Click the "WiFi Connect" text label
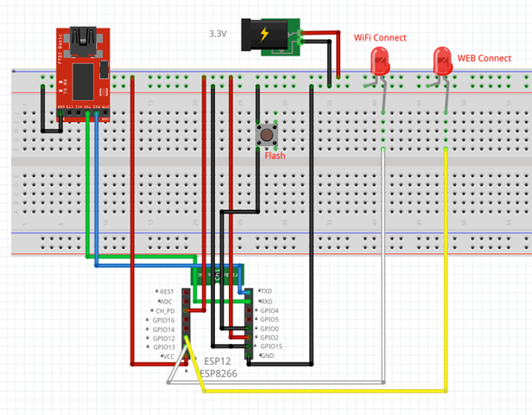Screen dimensions: 532x415 380,38
